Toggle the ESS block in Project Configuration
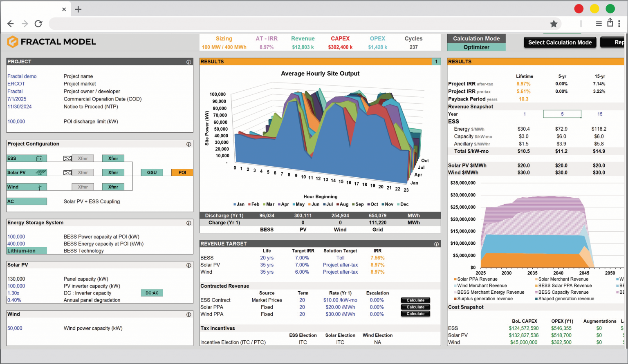This screenshot has width=628, height=364. pos(27,159)
